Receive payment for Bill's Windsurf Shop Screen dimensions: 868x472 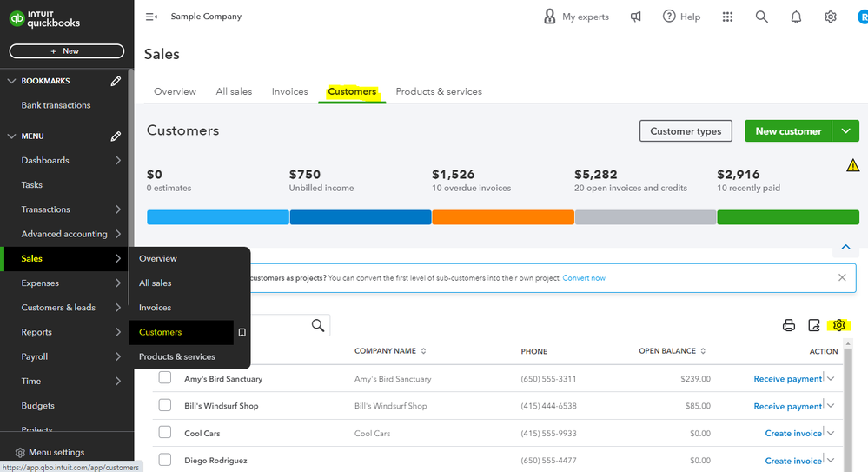[788, 407]
